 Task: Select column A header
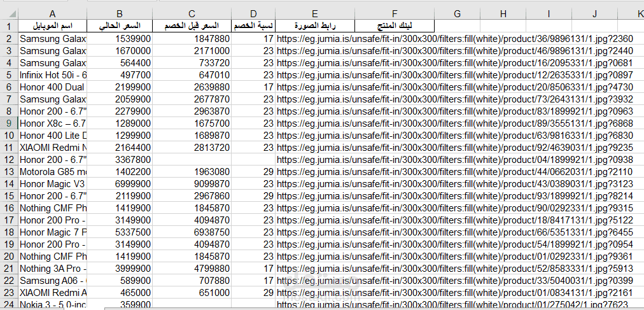tap(53, 14)
